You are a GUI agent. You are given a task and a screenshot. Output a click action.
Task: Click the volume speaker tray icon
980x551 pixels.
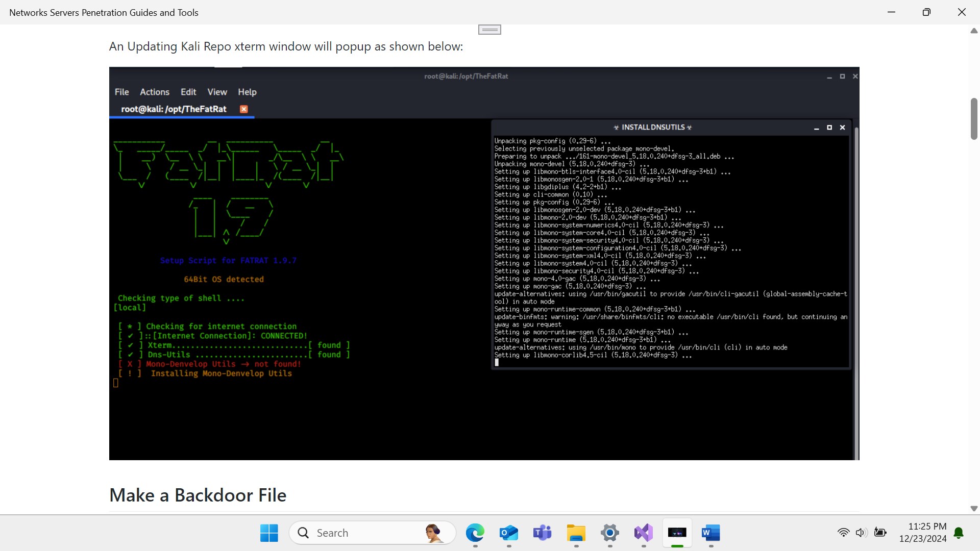[861, 533]
